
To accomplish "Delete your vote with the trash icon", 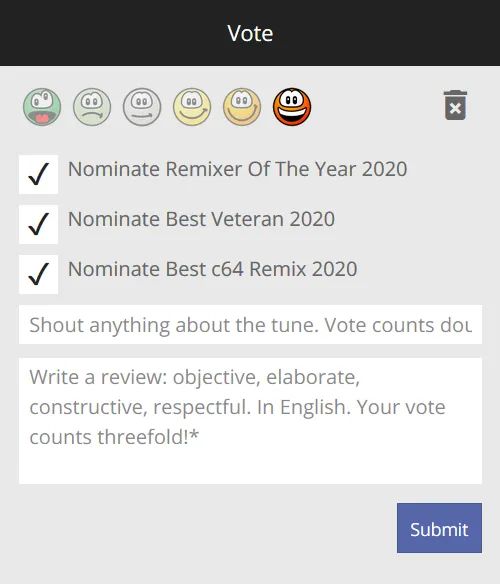I will (x=455, y=105).
